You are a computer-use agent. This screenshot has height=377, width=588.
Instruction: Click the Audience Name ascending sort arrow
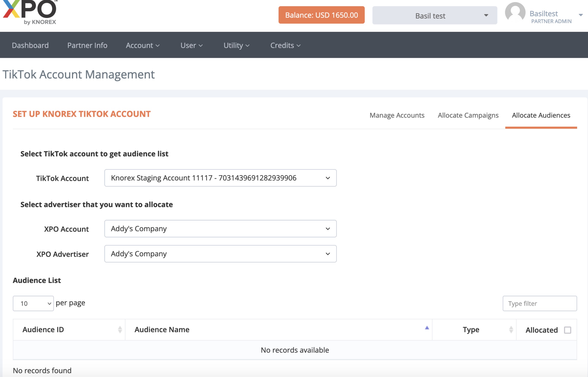pyautogui.click(x=427, y=328)
